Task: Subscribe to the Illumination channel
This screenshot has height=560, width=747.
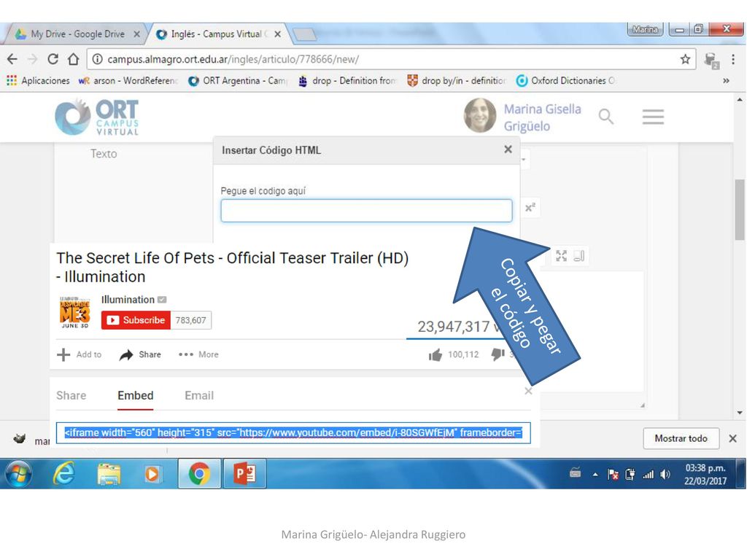Action: point(136,320)
